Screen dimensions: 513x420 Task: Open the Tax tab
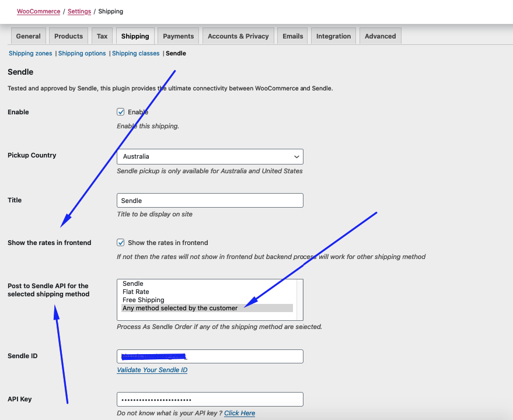[102, 36]
